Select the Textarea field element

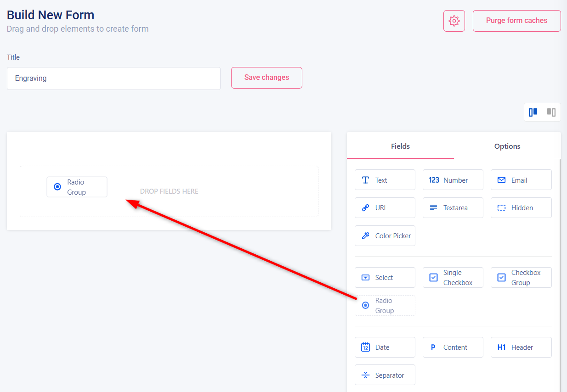click(x=453, y=208)
